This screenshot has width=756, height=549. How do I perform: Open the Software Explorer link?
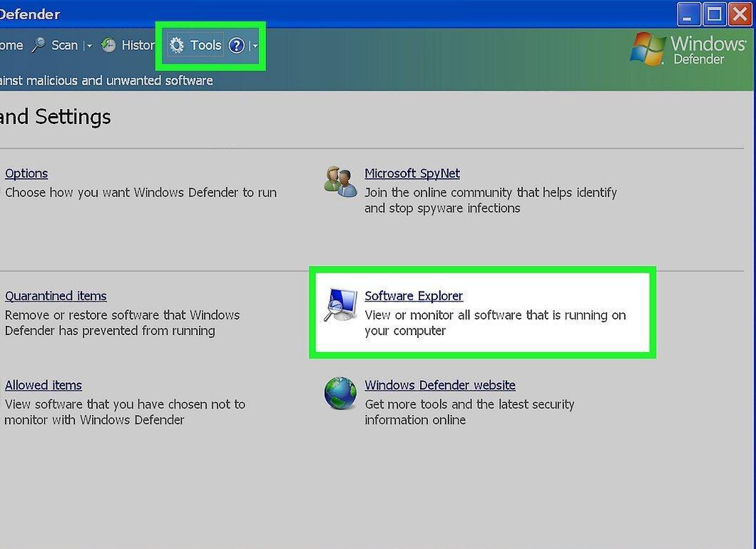[414, 296]
